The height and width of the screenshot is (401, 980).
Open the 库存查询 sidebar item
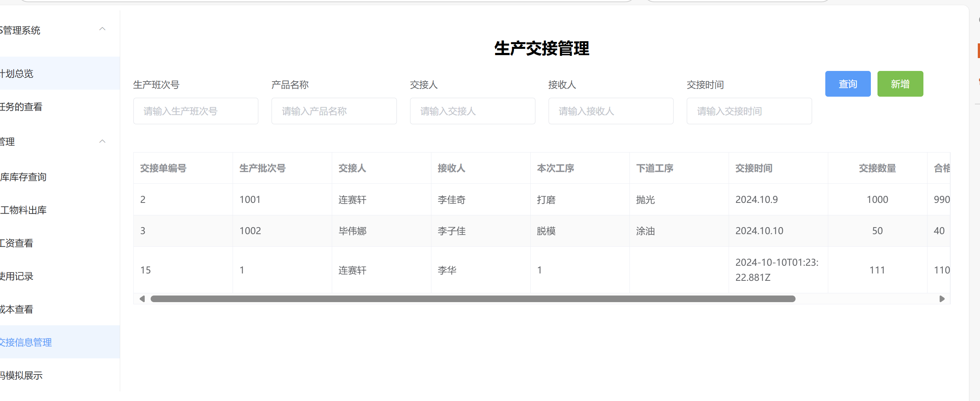coord(24,177)
